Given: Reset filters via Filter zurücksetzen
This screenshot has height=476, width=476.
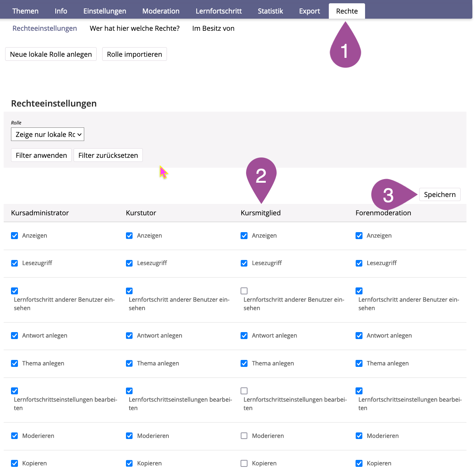Looking at the screenshot, I should [x=108, y=155].
